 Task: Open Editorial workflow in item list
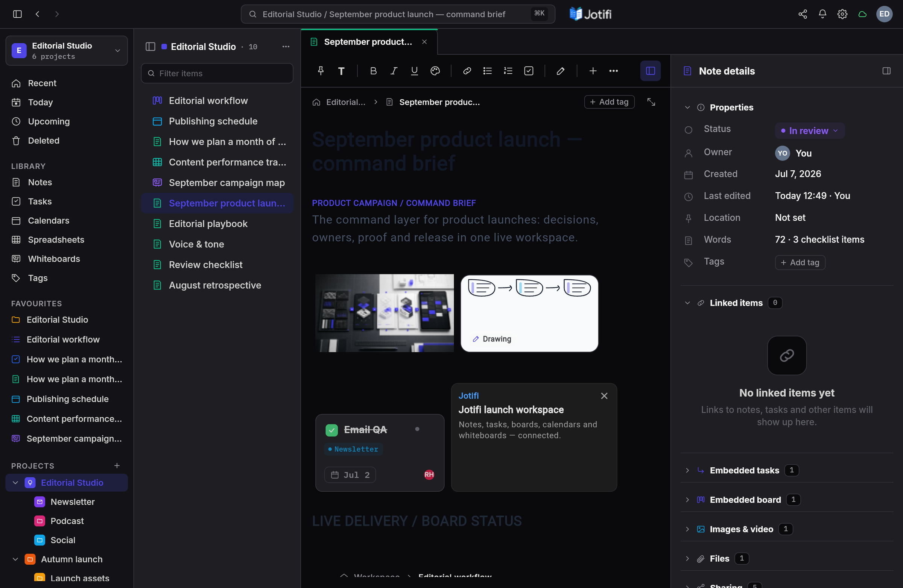pos(217,100)
